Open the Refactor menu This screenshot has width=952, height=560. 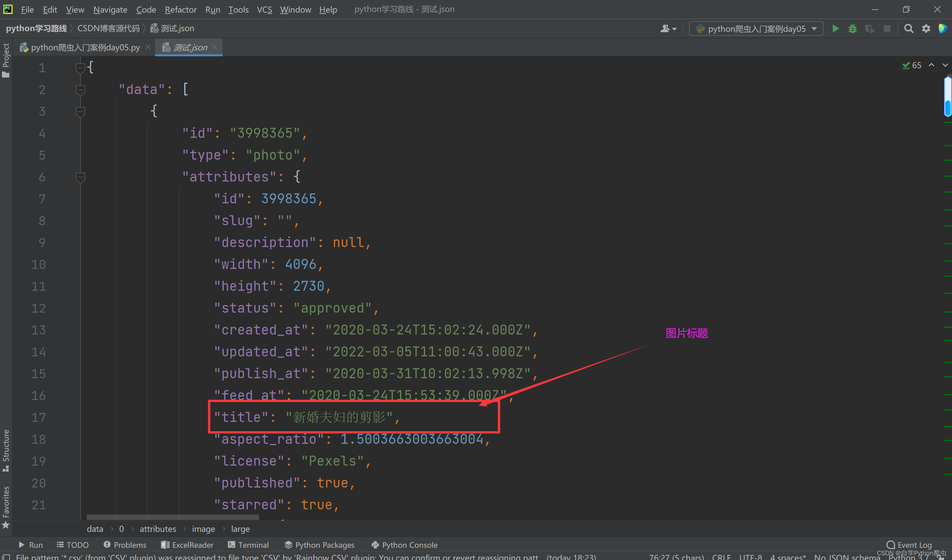[181, 10]
